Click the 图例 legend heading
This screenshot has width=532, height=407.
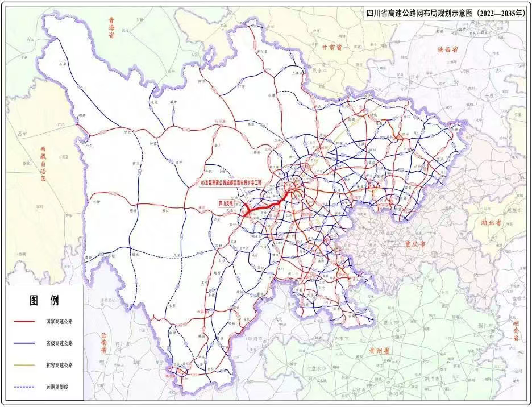click(44, 300)
